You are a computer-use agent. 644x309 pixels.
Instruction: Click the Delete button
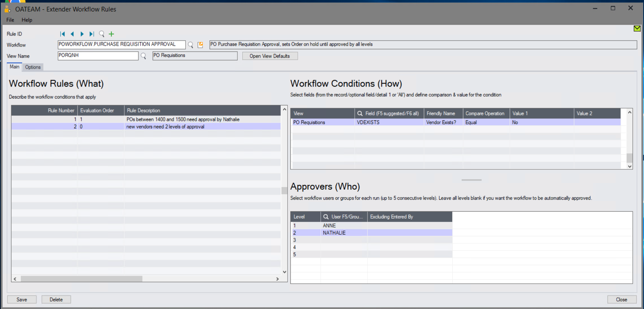tap(56, 299)
